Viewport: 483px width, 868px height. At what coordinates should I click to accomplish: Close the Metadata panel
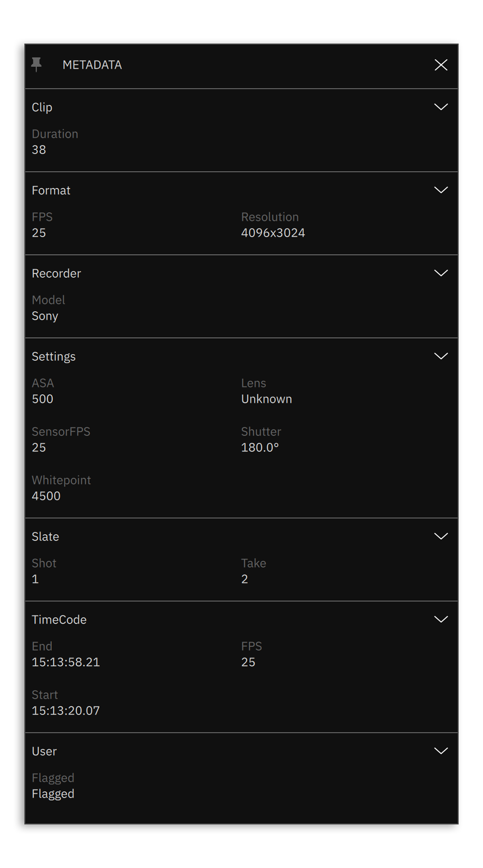tap(441, 65)
